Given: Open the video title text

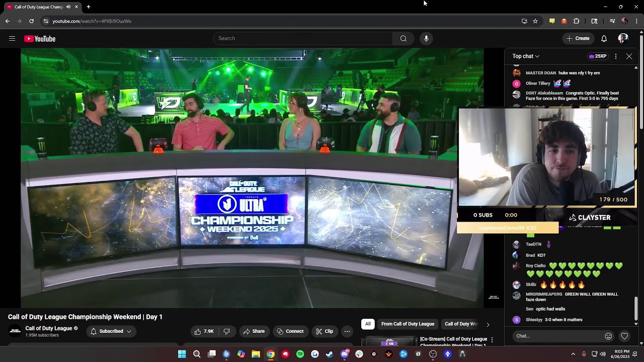Looking at the screenshot, I should point(85,317).
